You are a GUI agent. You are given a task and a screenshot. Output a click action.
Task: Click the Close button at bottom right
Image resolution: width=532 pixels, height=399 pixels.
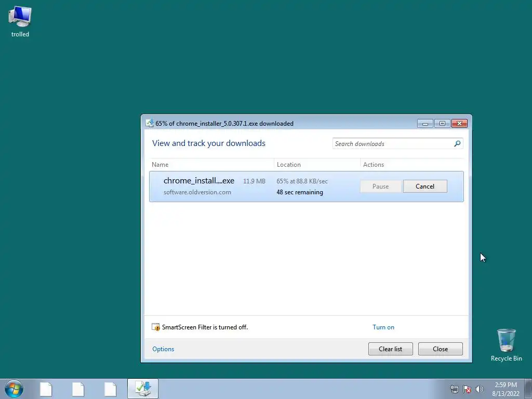coord(441,349)
